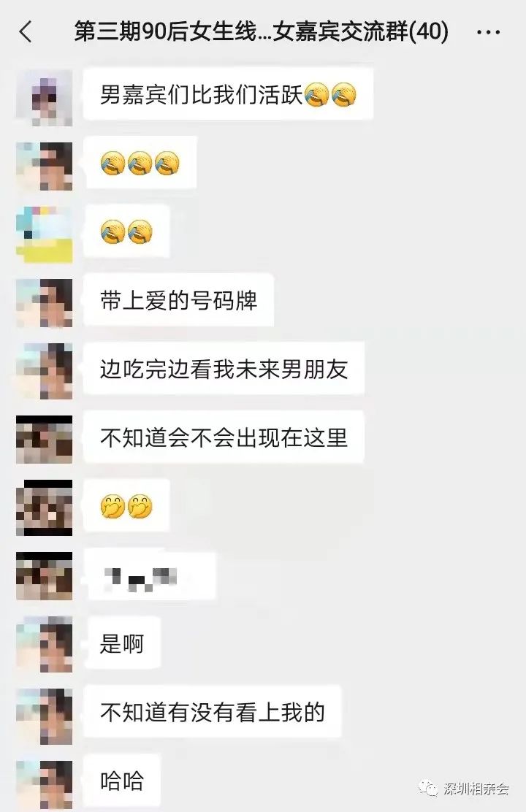Tap the back arrow in header
Image resolution: width=526 pixels, height=812 pixels.
(x=26, y=31)
